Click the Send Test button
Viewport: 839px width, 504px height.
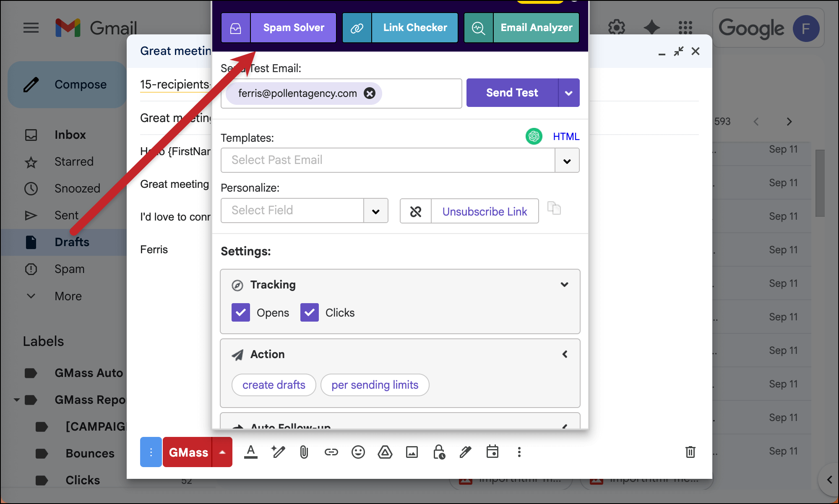coord(512,93)
